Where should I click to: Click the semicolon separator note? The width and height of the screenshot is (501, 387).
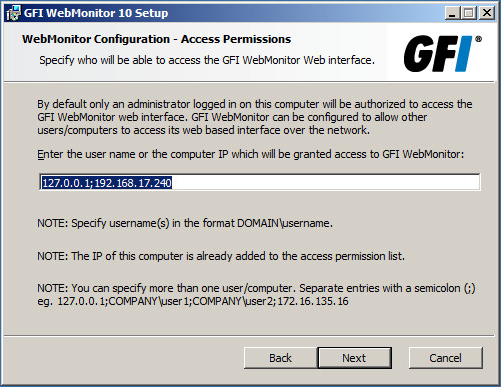256,288
